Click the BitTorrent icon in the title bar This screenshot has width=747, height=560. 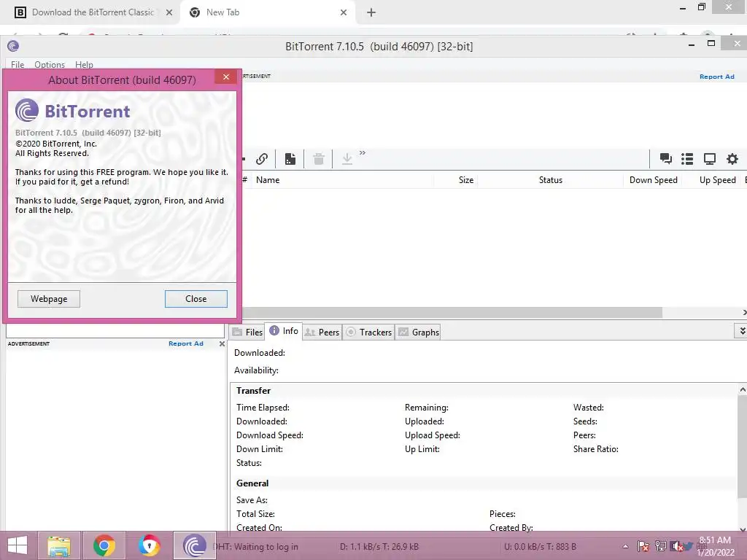coord(13,46)
